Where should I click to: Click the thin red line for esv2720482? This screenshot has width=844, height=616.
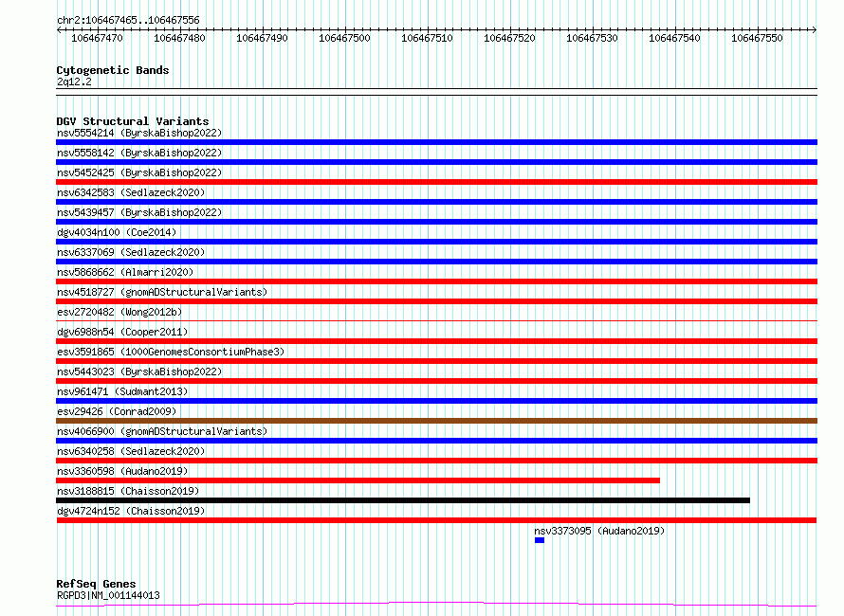coord(436,321)
